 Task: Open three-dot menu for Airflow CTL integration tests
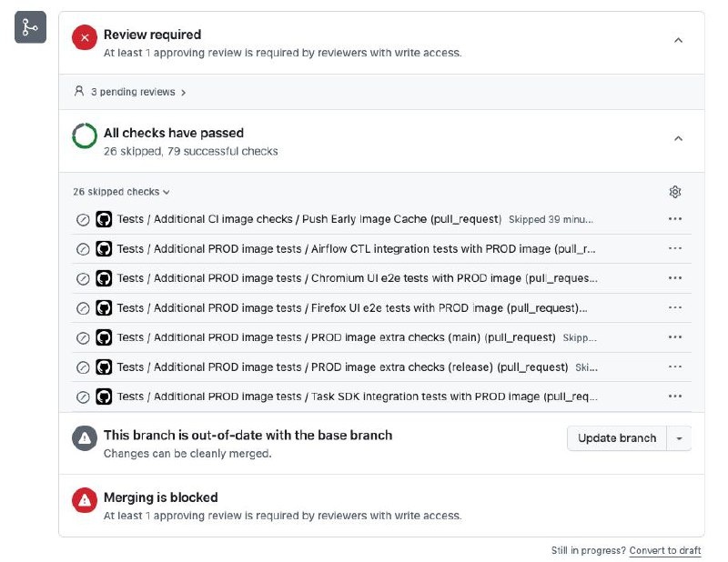point(675,248)
